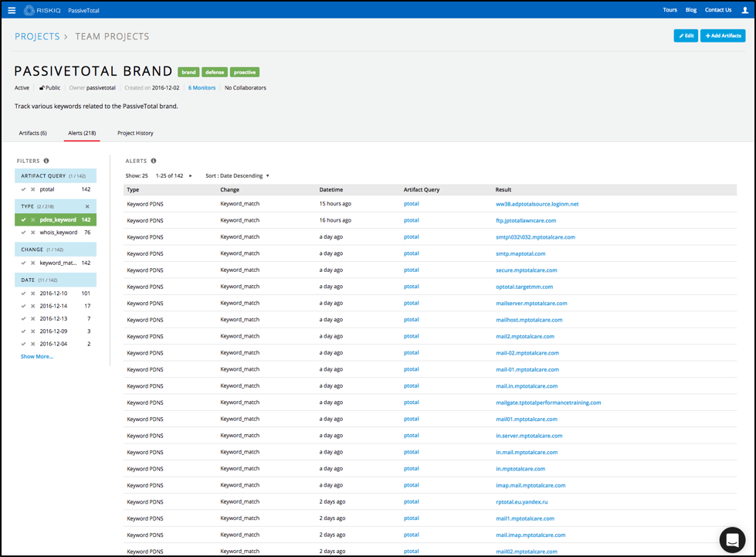Collapse the Change filter section header
The height and width of the screenshot is (557, 756).
(56, 250)
